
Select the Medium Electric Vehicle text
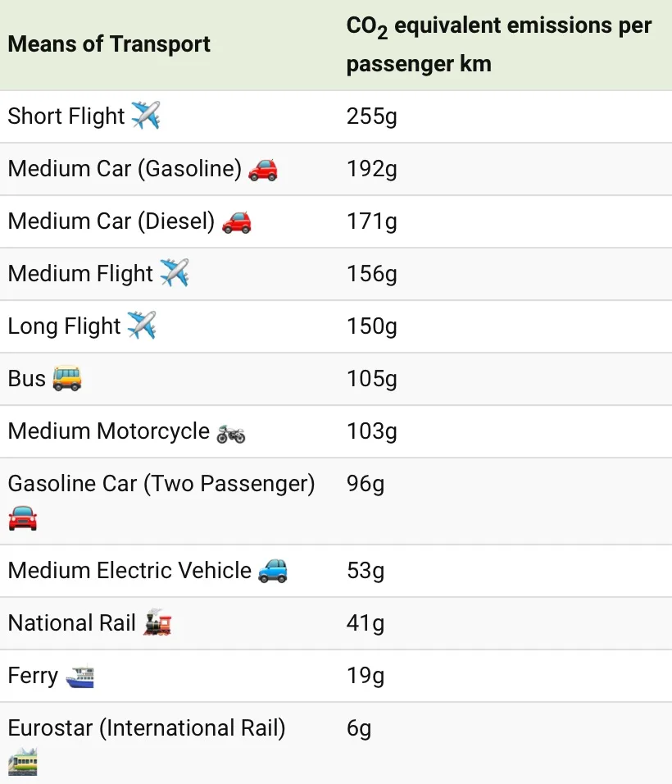(x=129, y=571)
